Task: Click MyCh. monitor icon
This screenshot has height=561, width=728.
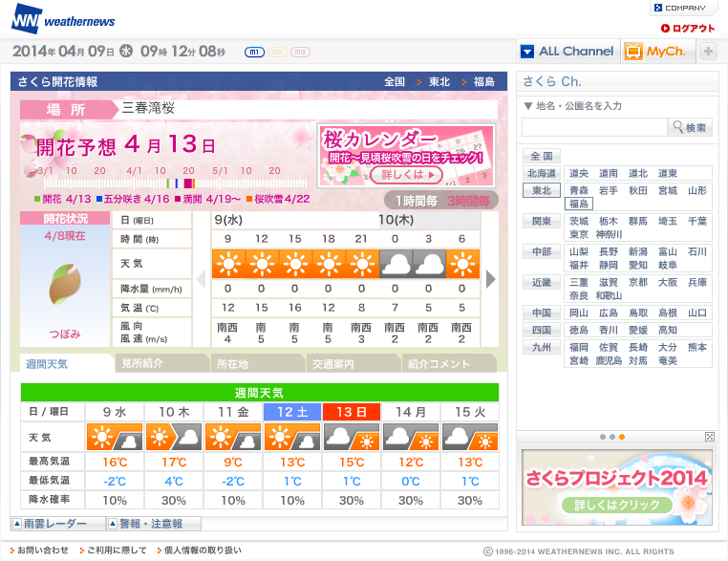Action: [x=633, y=52]
